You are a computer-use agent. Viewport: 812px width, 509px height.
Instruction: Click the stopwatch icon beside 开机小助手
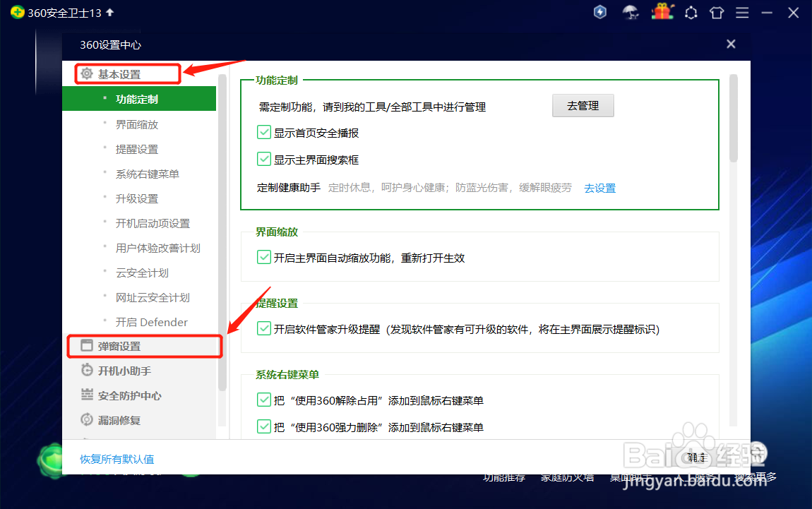(87, 370)
